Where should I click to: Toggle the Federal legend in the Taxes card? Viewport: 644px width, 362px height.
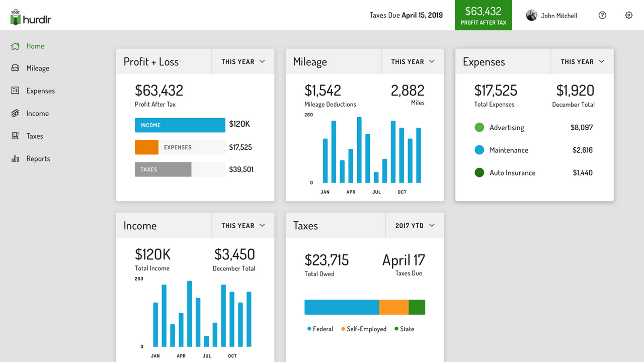(x=320, y=328)
